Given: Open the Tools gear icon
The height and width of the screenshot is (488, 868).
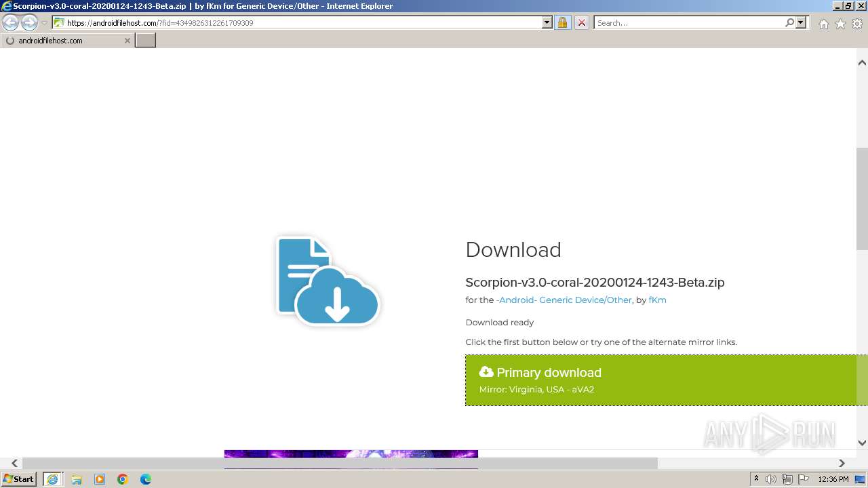Looking at the screenshot, I should [857, 24].
